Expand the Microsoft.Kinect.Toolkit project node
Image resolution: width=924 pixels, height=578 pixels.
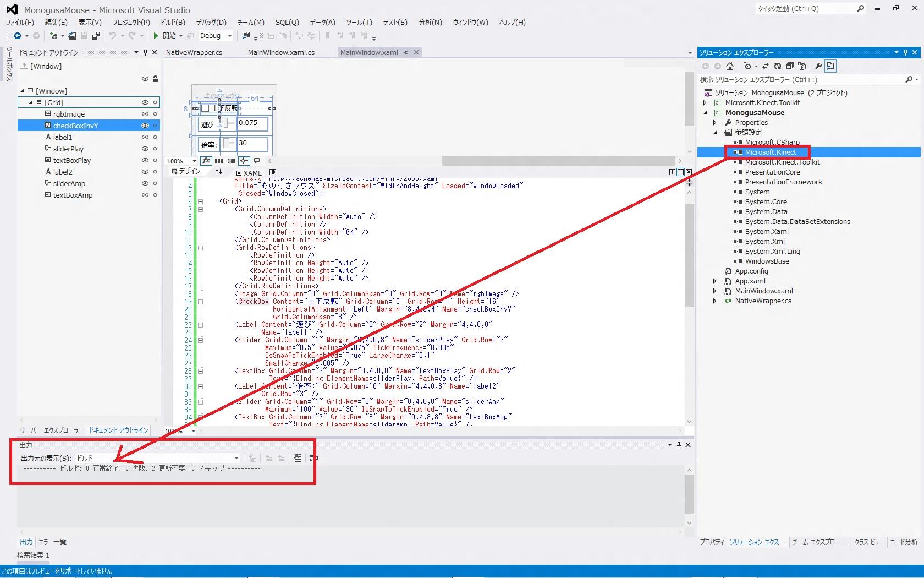[705, 103]
